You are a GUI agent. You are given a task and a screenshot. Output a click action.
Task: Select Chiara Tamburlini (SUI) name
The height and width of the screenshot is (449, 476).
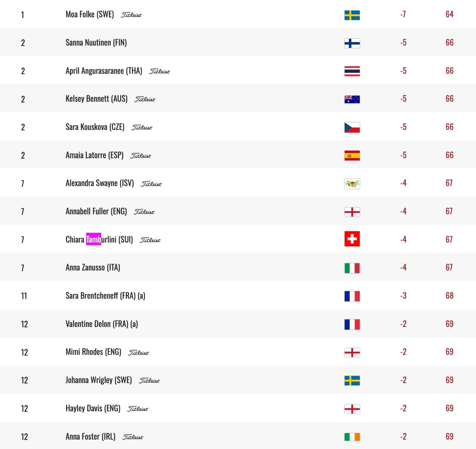click(99, 240)
